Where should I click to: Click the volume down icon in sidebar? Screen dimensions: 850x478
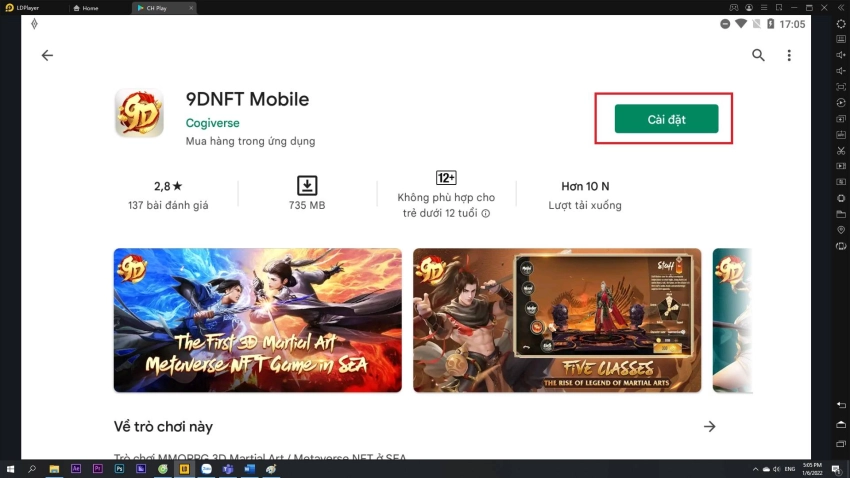(841, 71)
